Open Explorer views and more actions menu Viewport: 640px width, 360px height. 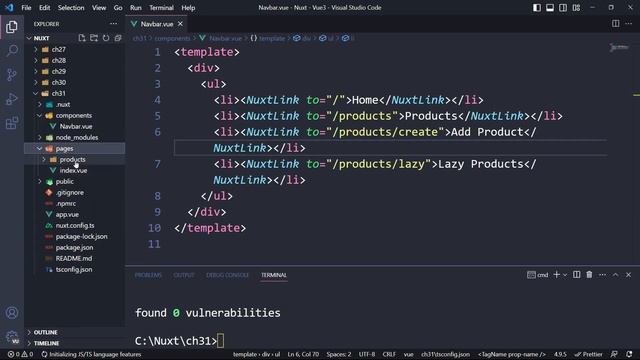113,24
